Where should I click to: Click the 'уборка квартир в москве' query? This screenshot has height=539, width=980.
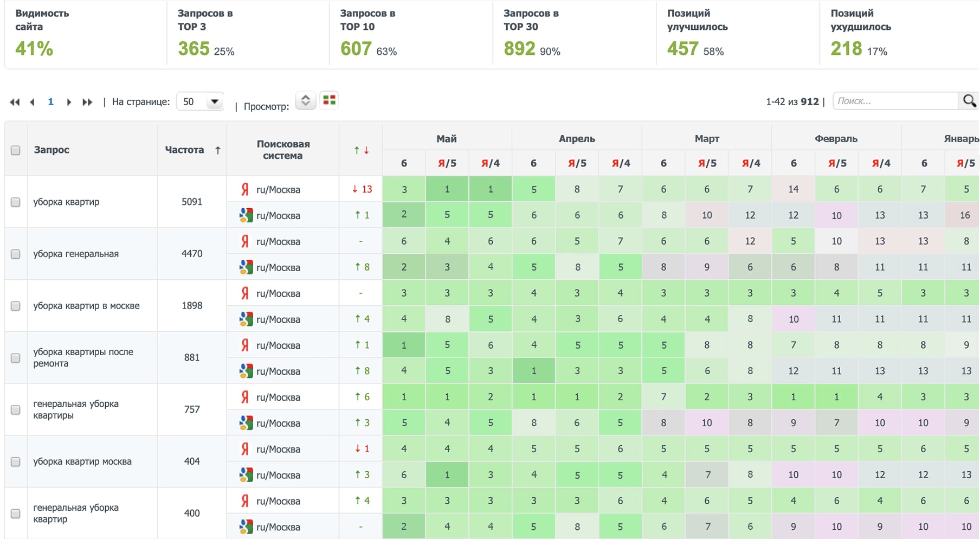point(87,306)
